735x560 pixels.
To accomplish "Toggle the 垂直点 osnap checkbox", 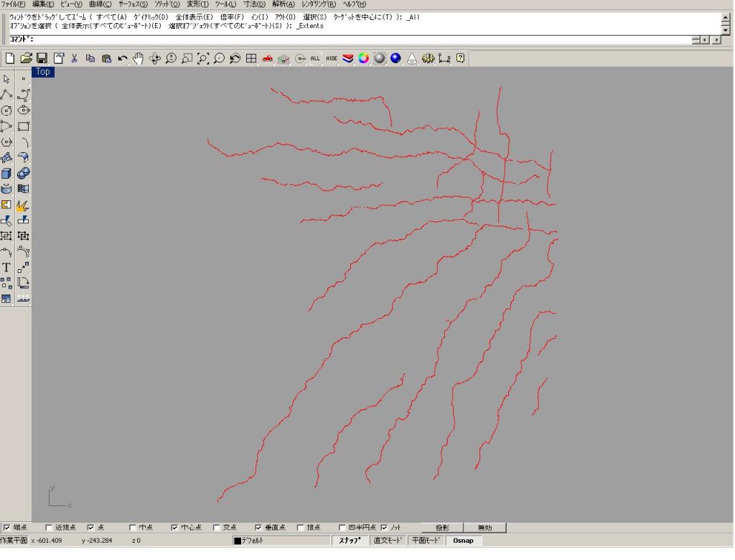I will [258, 528].
